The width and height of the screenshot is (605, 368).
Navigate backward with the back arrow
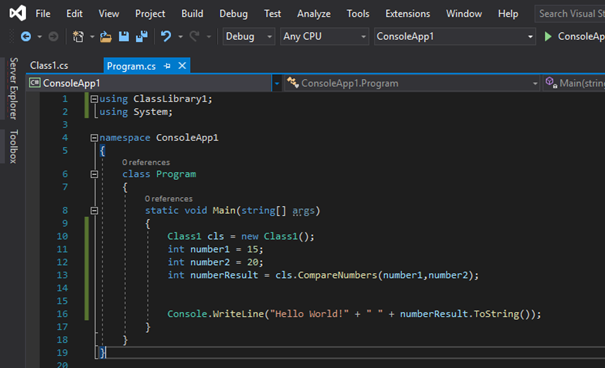(26, 37)
